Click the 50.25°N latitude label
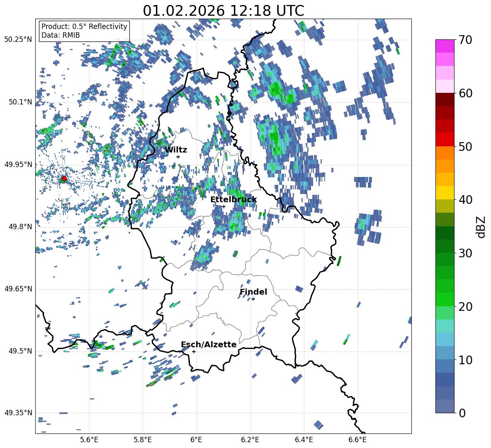 click(x=18, y=40)
